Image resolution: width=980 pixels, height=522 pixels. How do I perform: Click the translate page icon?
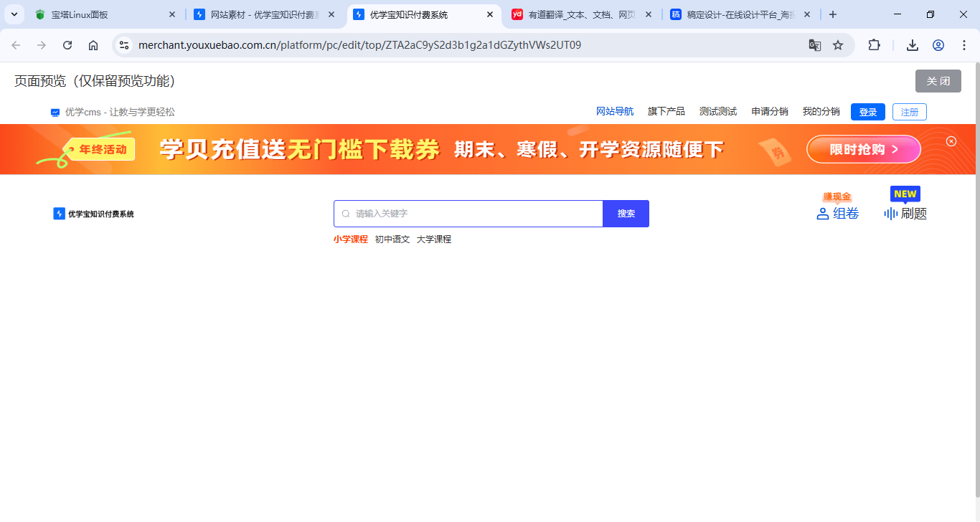(815, 45)
